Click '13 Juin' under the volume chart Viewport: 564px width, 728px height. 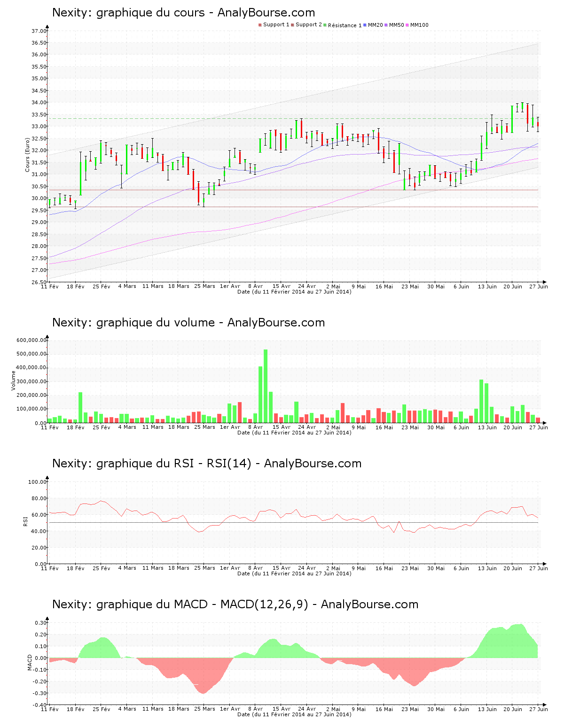click(x=487, y=427)
